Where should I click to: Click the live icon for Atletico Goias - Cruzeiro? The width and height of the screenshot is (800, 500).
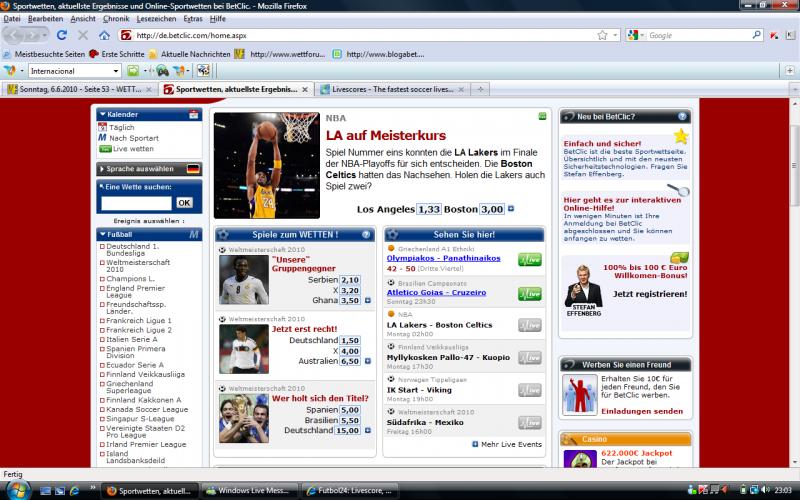pyautogui.click(x=530, y=294)
